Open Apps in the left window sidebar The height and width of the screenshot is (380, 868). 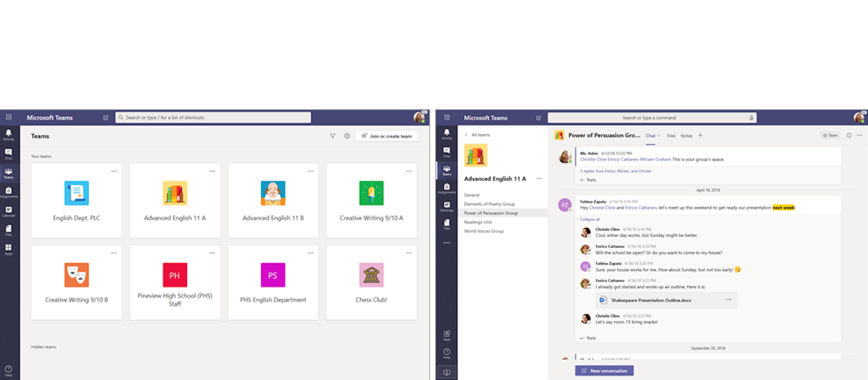(x=9, y=249)
